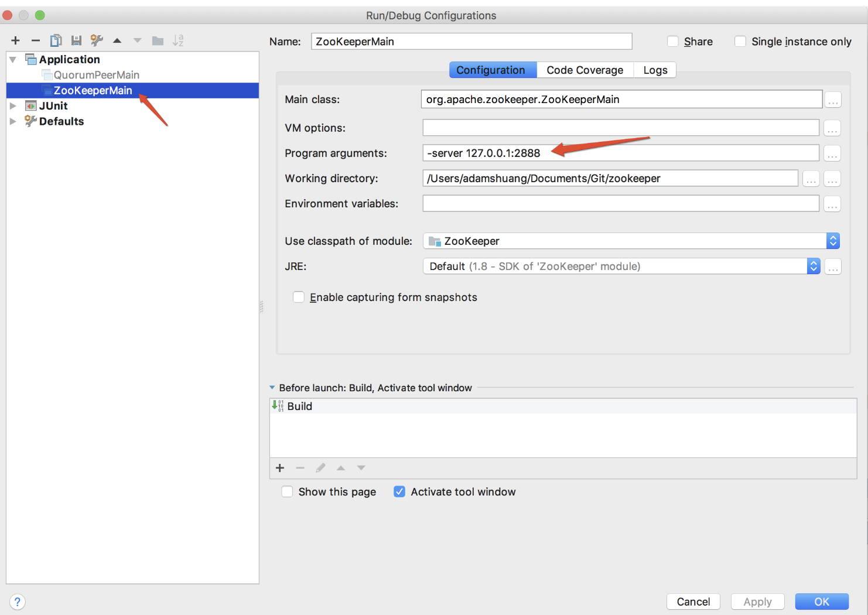Collapse the Before launch section
Viewport: 868px width, 615px height.
pos(272,388)
